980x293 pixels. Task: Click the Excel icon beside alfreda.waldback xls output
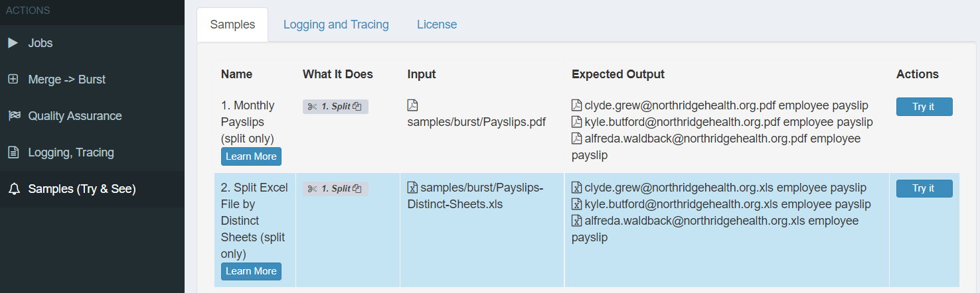point(576,221)
